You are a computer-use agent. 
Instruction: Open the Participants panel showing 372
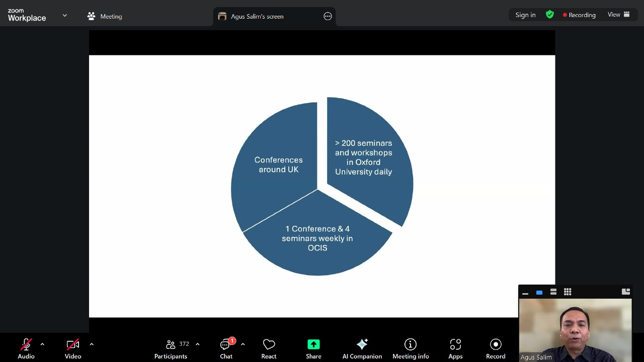coord(171,348)
